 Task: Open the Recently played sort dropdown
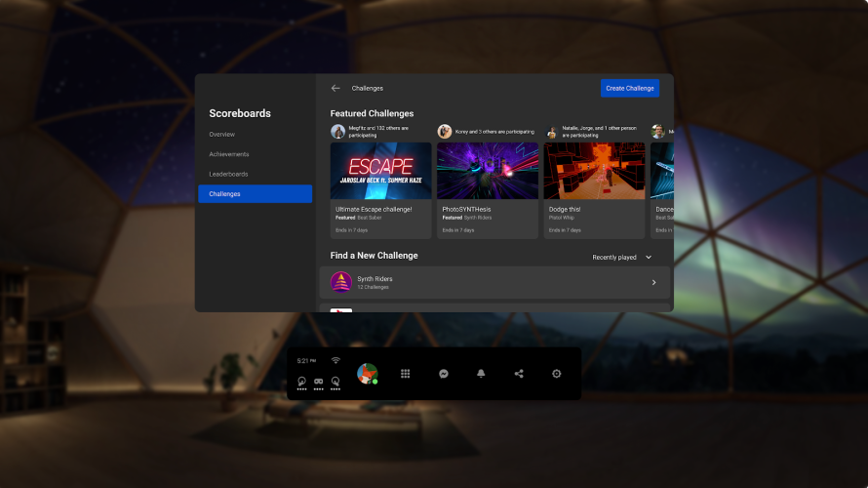click(622, 257)
